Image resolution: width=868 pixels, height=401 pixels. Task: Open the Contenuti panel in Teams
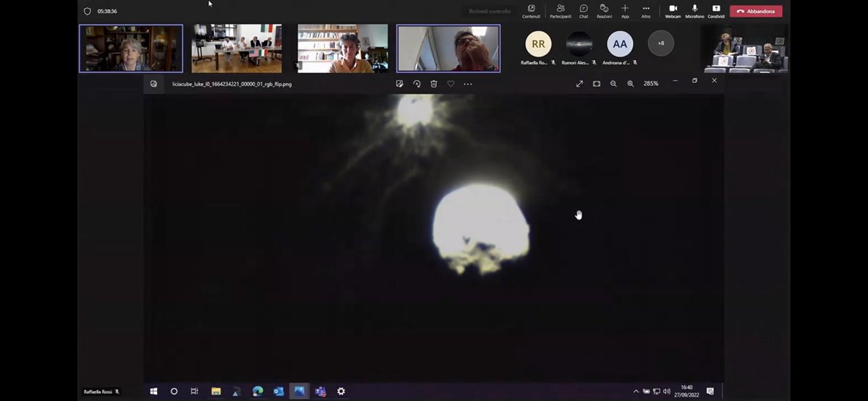click(x=531, y=11)
